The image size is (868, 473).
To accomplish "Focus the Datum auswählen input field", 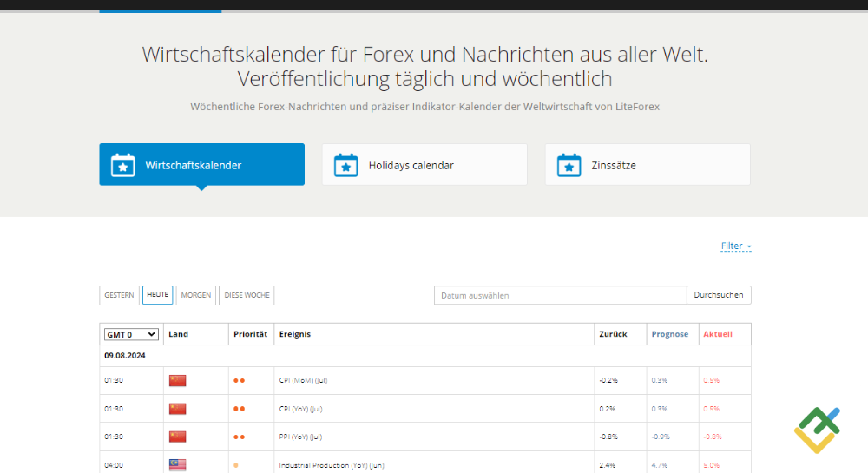I will pos(560,295).
